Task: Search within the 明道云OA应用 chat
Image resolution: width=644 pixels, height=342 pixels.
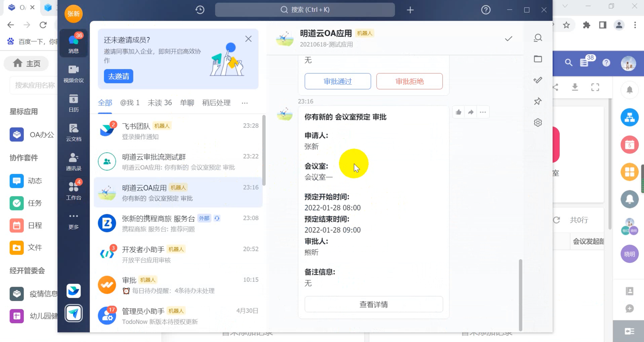Action: (x=538, y=38)
